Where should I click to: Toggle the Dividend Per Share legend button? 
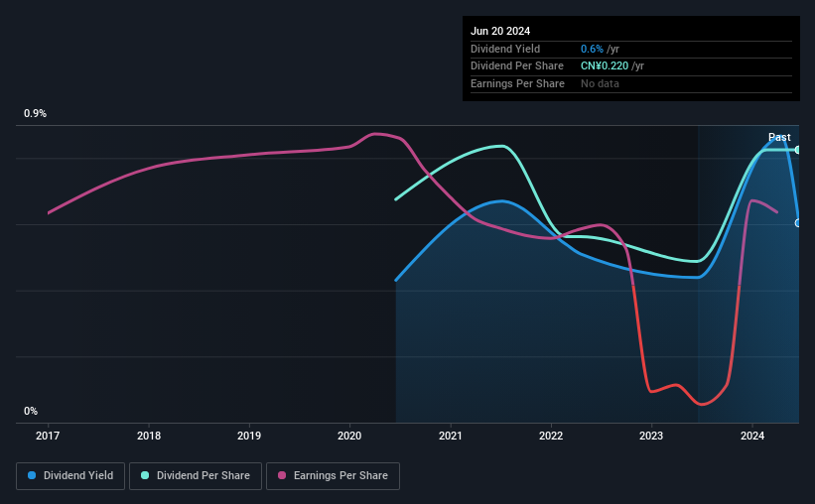[x=196, y=476]
